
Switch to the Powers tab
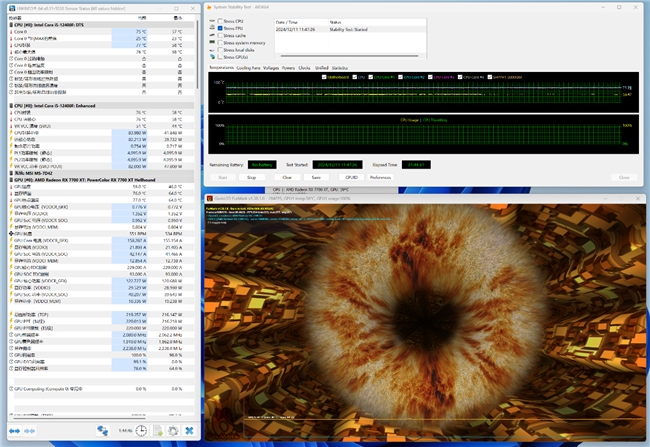[x=288, y=68]
